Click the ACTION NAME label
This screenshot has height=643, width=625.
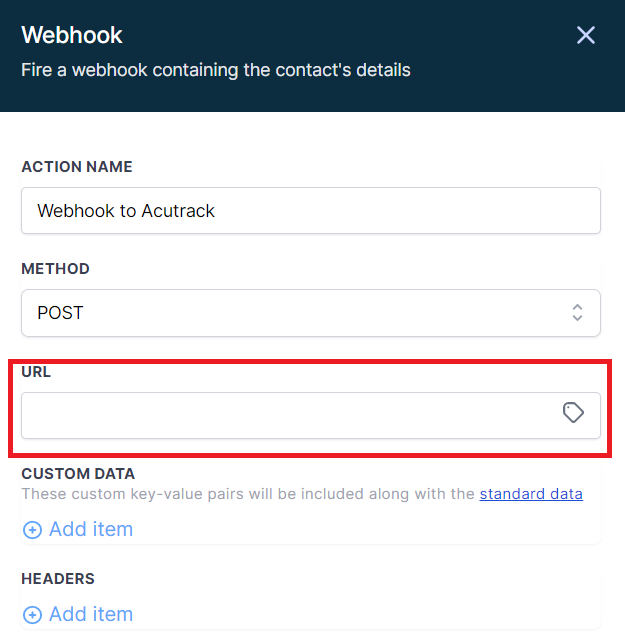[x=77, y=167]
